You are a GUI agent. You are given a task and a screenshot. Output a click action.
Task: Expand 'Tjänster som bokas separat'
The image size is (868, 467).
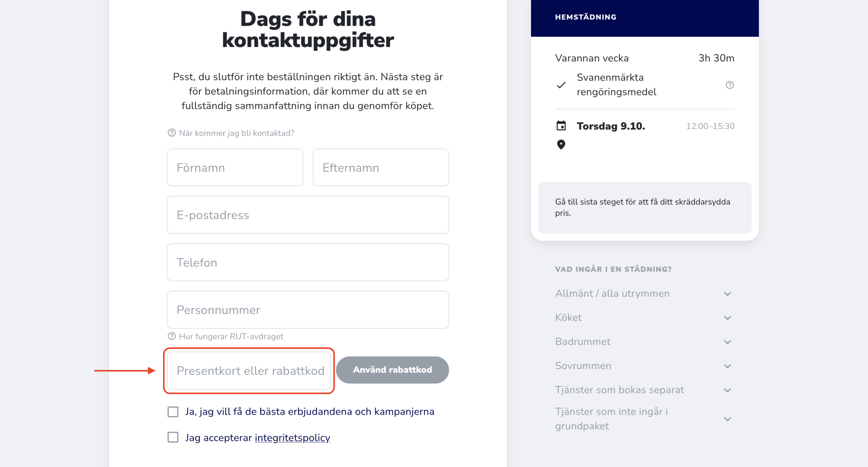click(727, 390)
